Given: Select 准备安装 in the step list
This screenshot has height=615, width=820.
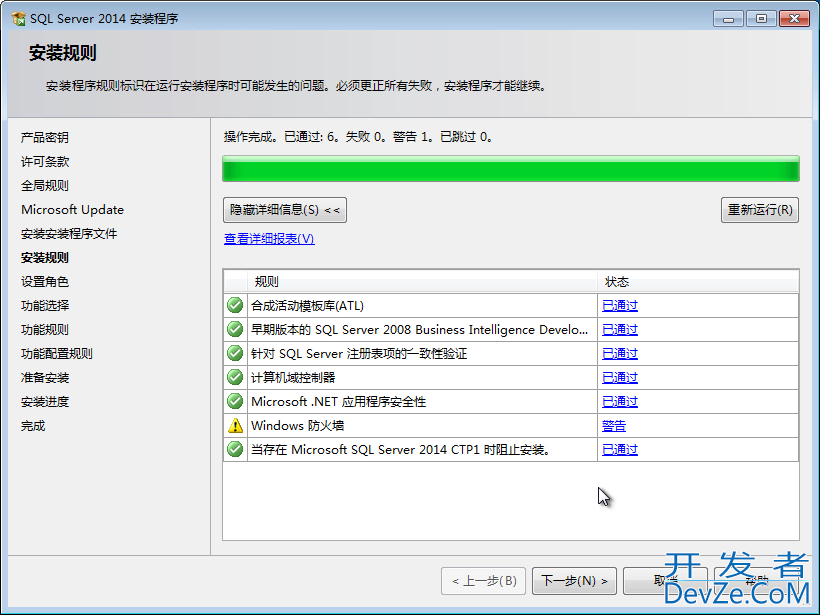Looking at the screenshot, I should pyautogui.click(x=44, y=378).
